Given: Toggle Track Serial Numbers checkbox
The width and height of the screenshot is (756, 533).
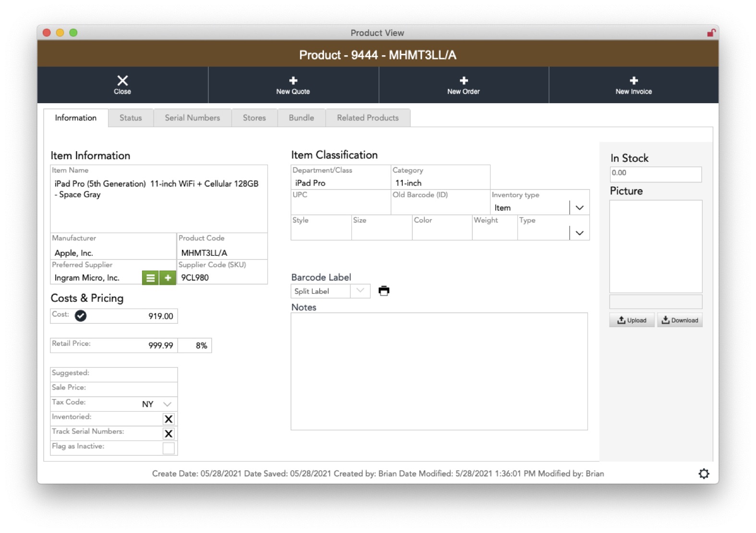Looking at the screenshot, I should (x=168, y=434).
